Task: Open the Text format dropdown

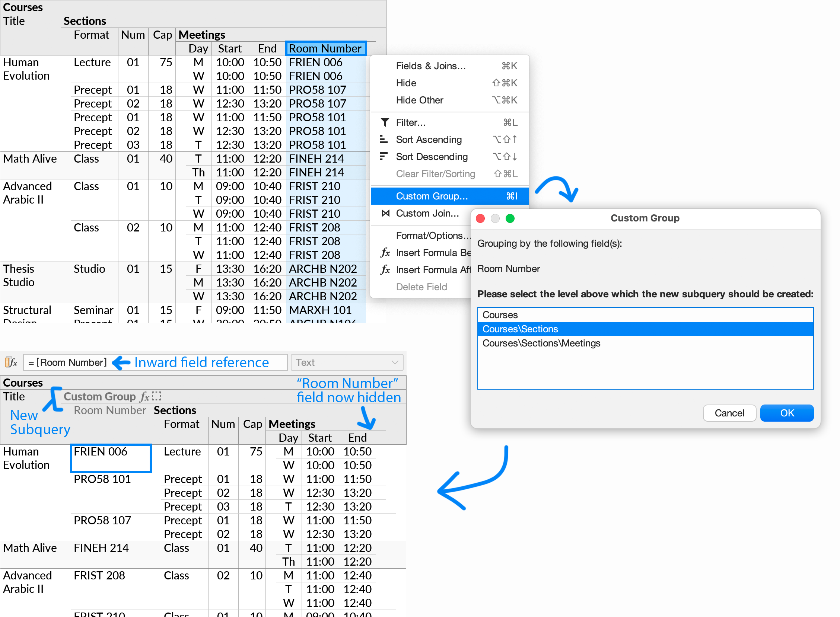Action: [x=346, y=362]
